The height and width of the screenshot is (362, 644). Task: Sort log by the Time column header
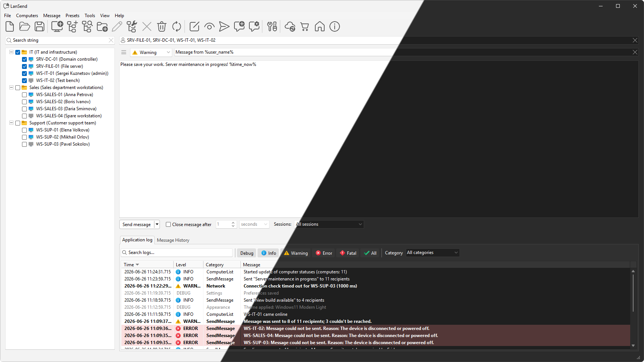147,265
